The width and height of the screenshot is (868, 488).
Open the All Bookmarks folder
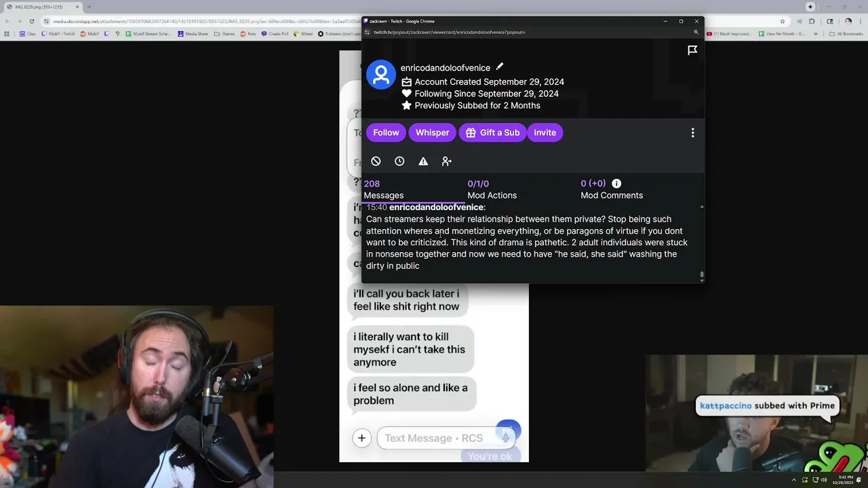(846, 34)
